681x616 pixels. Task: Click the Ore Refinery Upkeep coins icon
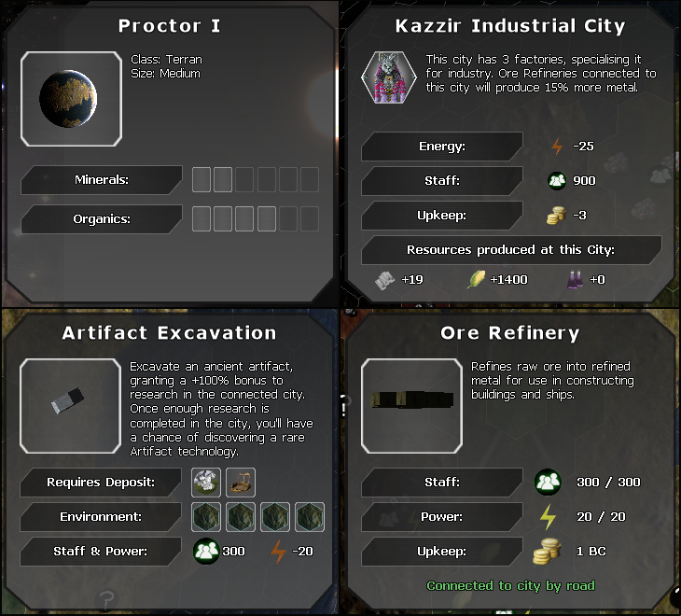tap(548, 552)
